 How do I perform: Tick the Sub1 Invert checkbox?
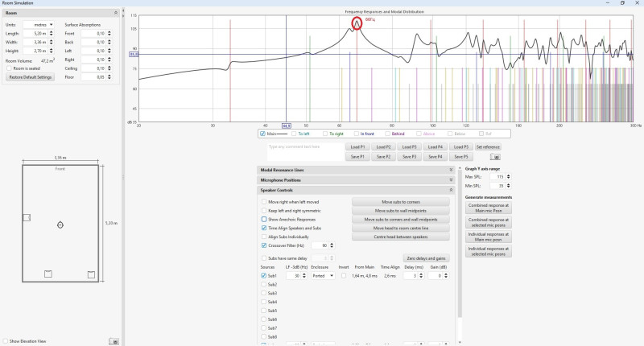coord(344,276)
